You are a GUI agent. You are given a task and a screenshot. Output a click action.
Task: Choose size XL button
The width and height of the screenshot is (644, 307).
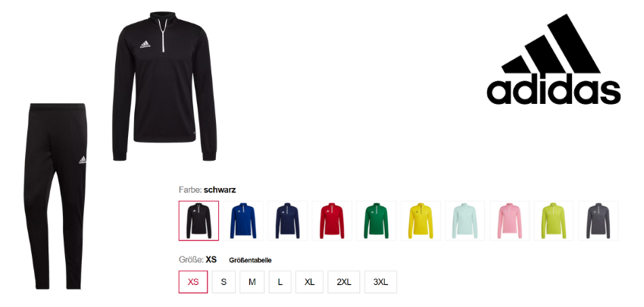point(310,282)
